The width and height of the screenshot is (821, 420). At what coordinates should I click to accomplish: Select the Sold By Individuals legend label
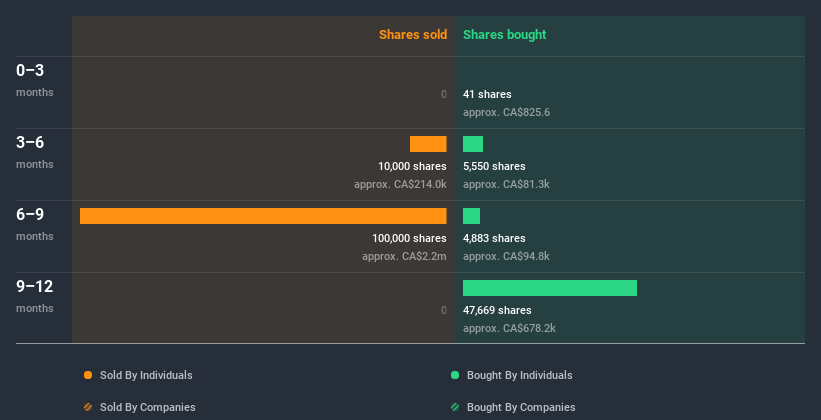point(146,375)
